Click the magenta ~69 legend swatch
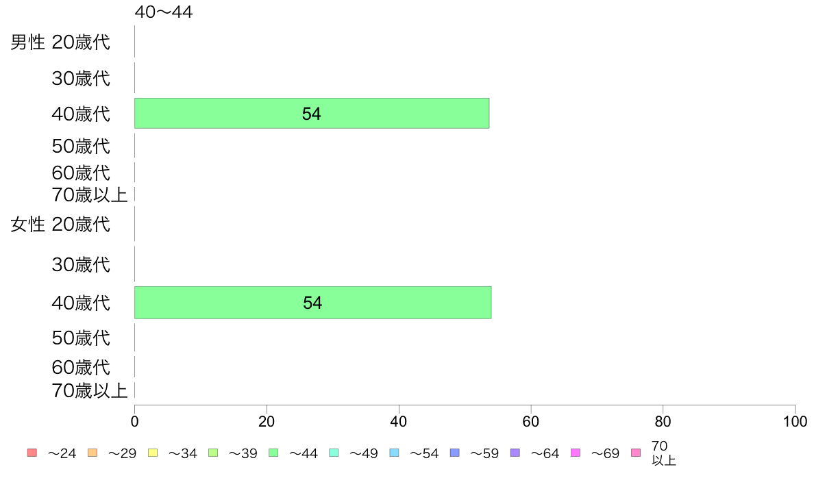Viewport: 814px width, 504px height. click(575, 453)
